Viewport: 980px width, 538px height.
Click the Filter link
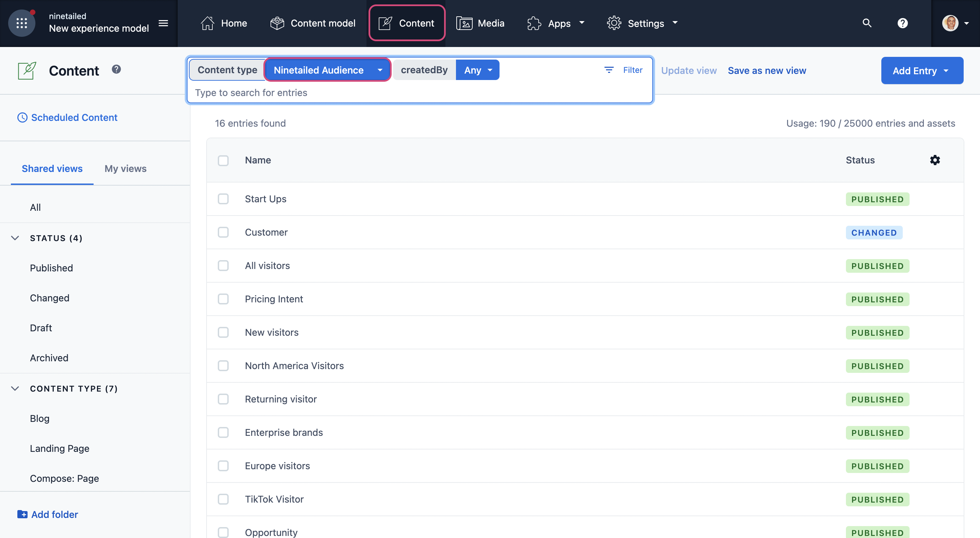click(x=633, y=70)
